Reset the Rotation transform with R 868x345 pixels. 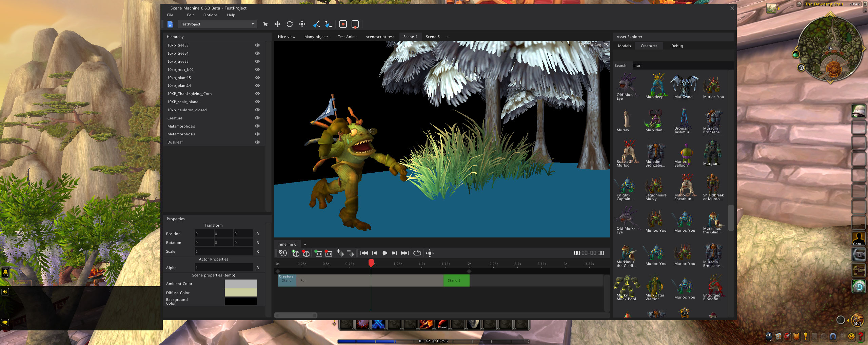point(258,243)
